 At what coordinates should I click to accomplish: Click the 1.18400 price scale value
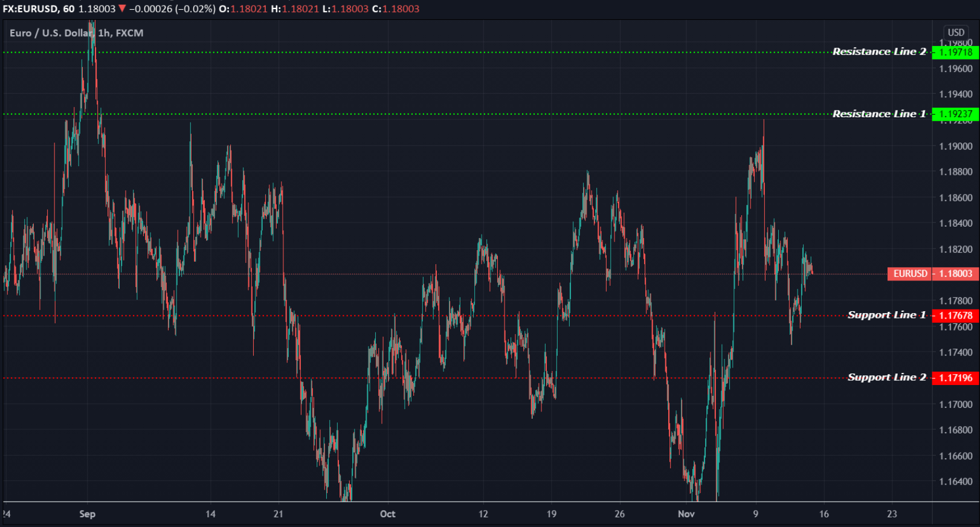956,224
